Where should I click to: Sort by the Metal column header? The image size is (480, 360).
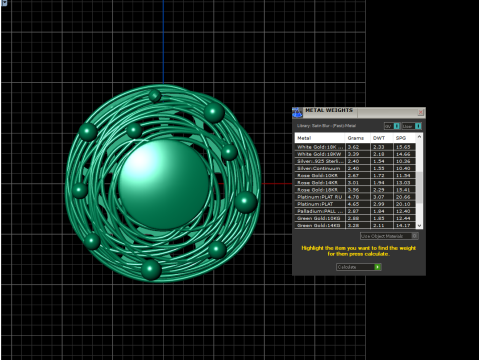(320, 138)
